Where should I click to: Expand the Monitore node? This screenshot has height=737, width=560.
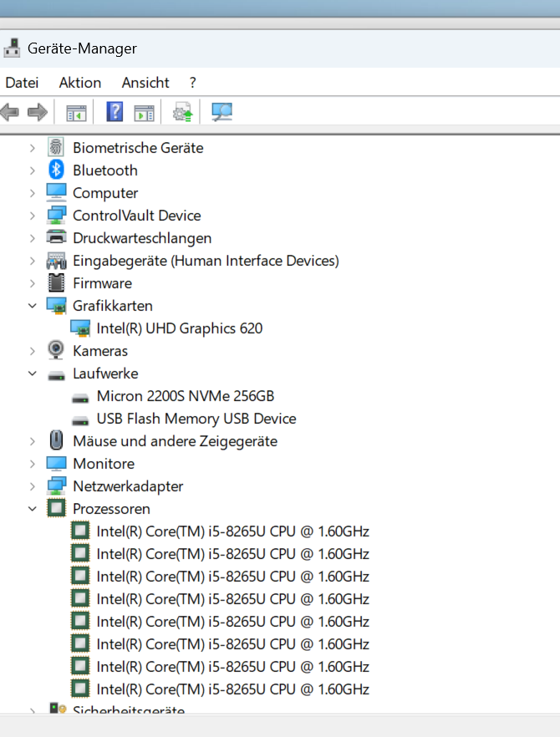tap(32, 464)
